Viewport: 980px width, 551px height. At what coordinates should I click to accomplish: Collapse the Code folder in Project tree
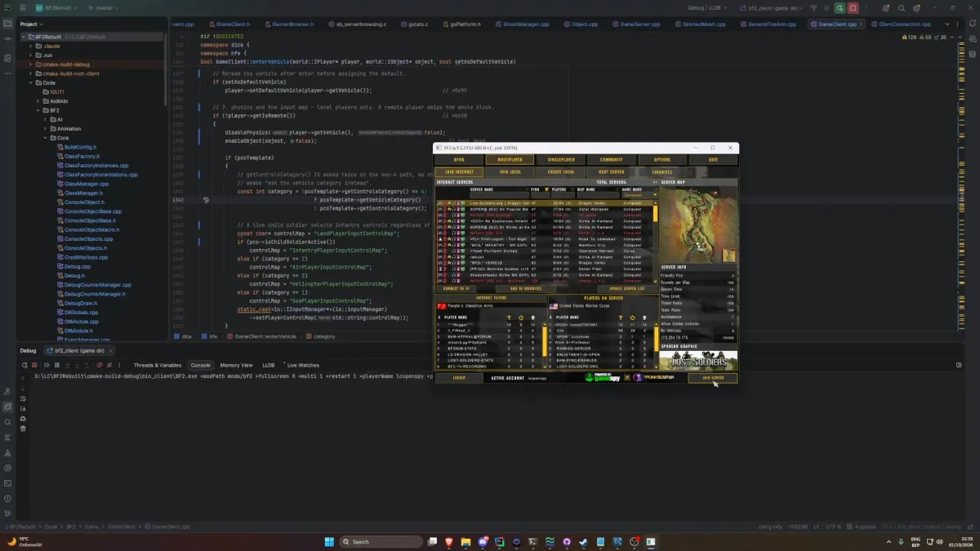pyautogui.click(x=30, y=82)
